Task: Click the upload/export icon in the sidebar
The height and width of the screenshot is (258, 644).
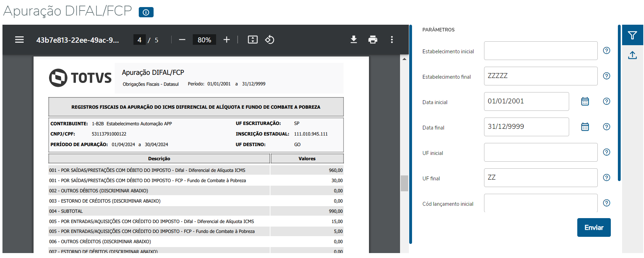Action: (632, 55)
